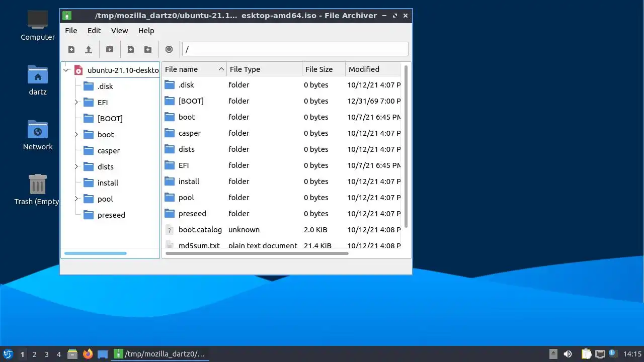The image size is (644, 362).
Task: Open the Help menu
Action: coord(146,31)
